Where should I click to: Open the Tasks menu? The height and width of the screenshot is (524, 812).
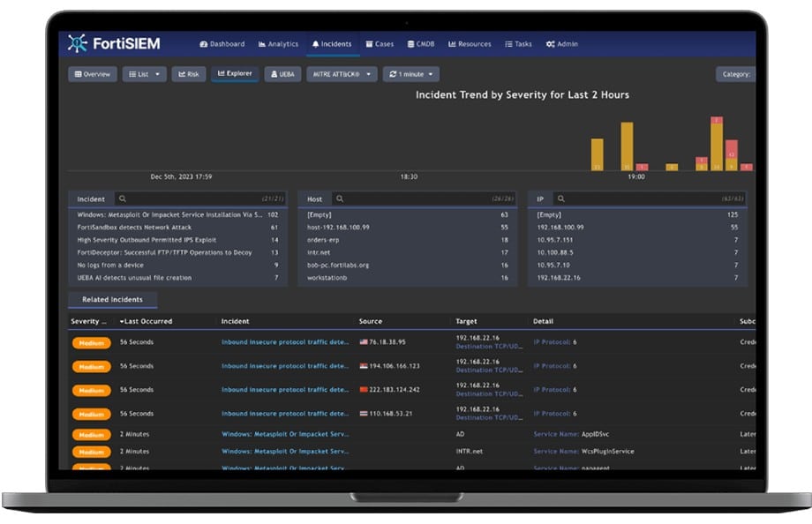point(518,44)
